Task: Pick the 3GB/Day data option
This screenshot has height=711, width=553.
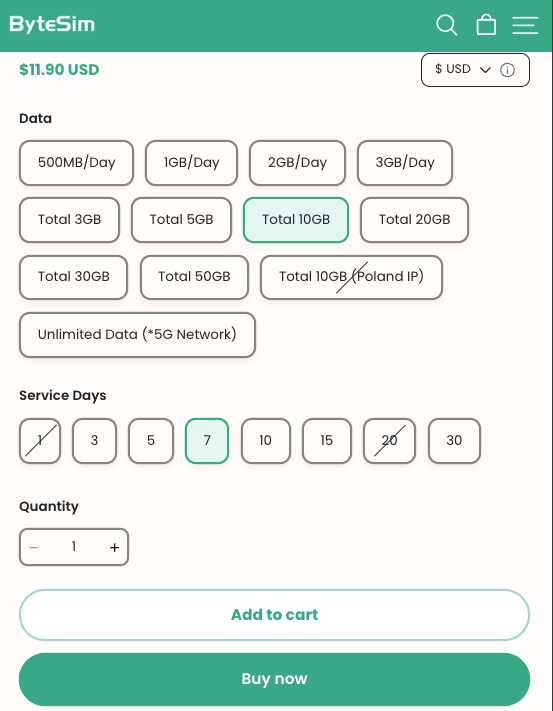Action: [405, 163]
